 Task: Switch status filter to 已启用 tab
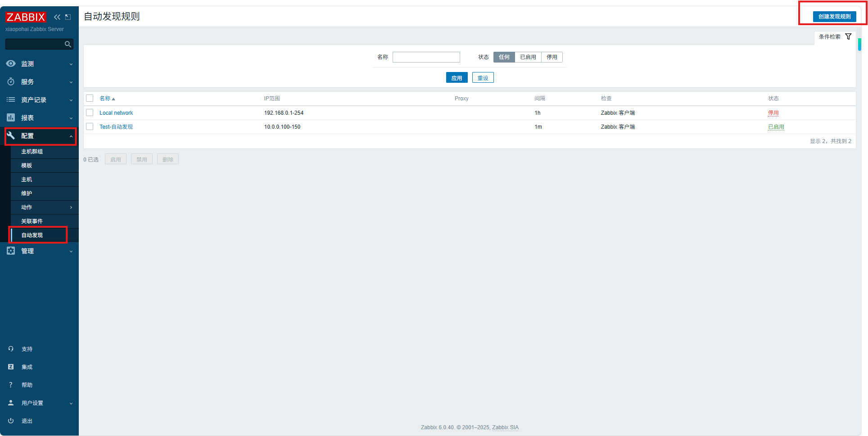528,57
